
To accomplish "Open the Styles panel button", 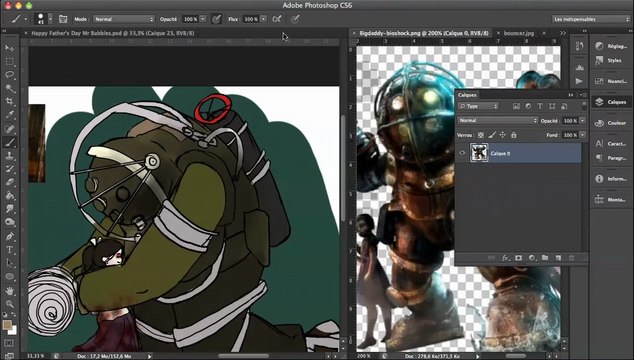I will point(611,60).
